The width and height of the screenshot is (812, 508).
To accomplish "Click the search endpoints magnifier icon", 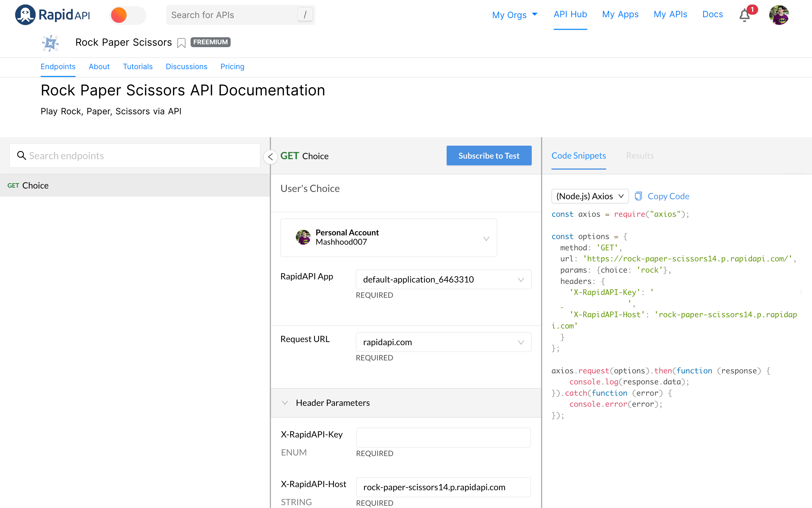I will 21,155.
